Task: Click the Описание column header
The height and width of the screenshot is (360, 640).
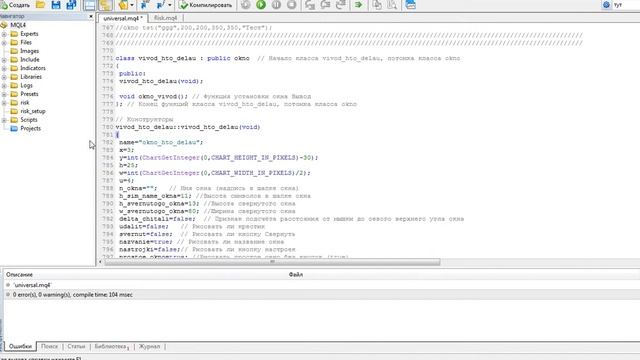Action: tap(19, 275)
